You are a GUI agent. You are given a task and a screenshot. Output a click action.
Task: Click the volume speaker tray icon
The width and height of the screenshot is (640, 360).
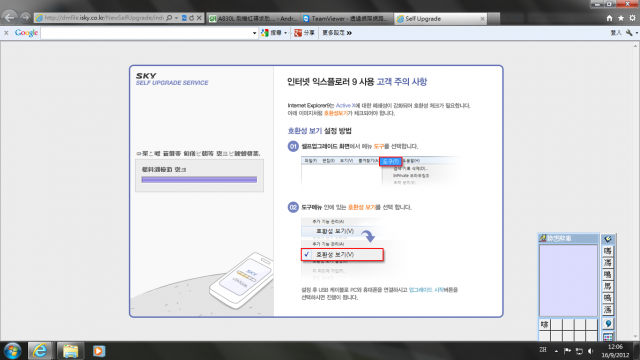[x=591, y=351]
